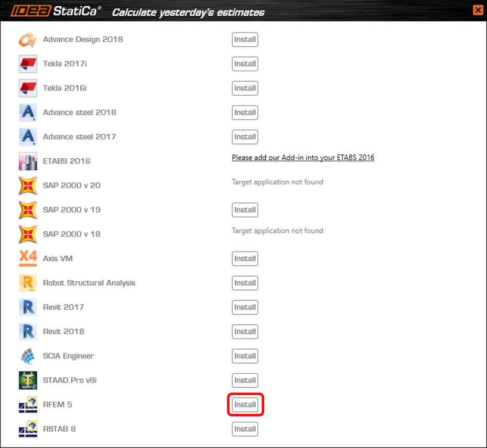Click the Revit 2018 icon
The width and height of the screenshot is (487, 448).
(28, 332)
